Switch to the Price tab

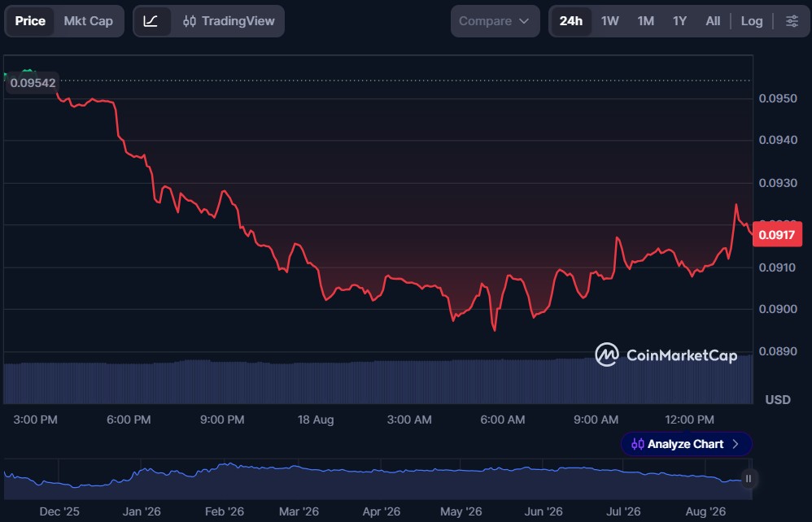pyautogui.click(x=30, y=21)
